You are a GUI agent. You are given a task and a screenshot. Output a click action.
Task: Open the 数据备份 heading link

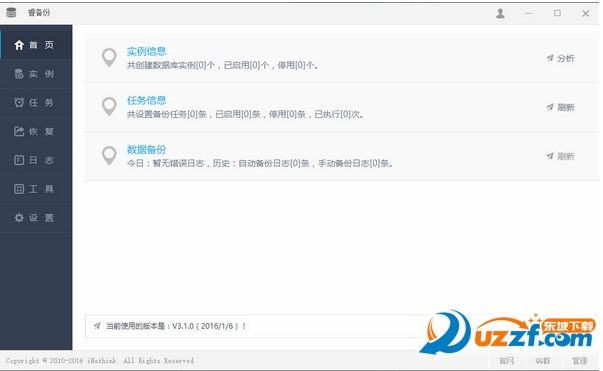pyautogui.click(x=147, y=149)
